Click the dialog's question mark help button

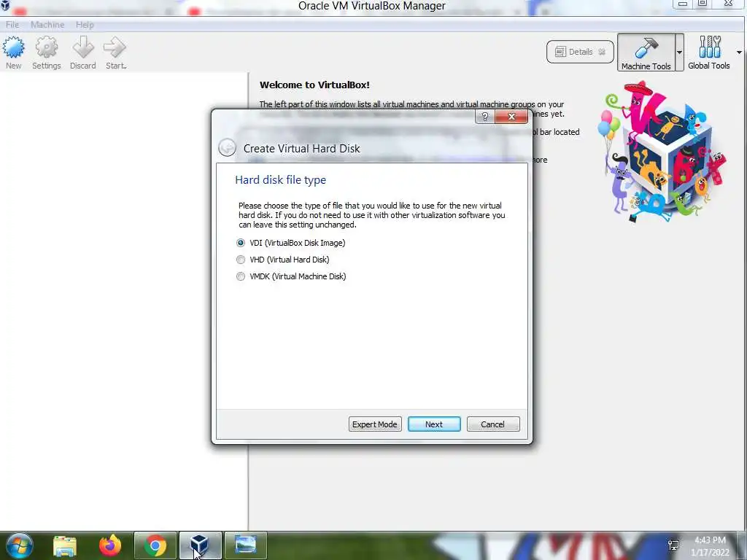coord(485,117)
